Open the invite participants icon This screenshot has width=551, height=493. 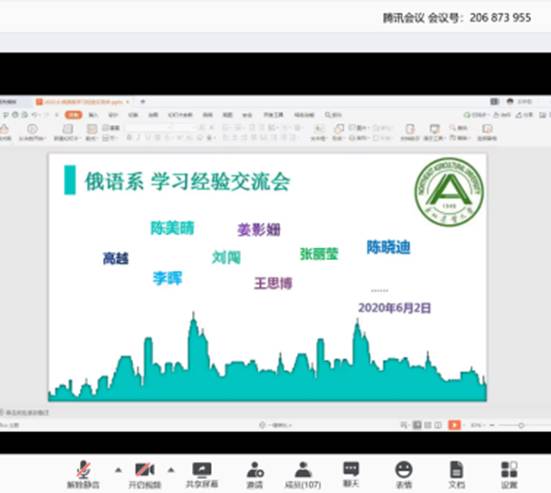pos(255,474)
